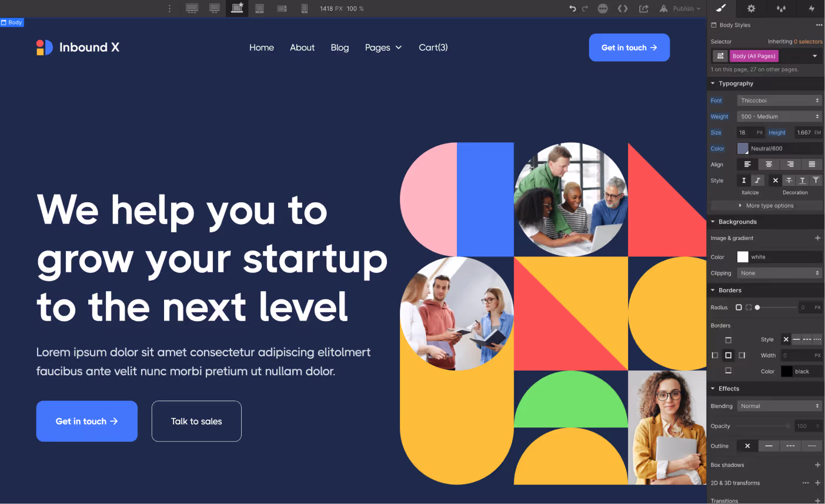
Task: Click the About nav link
Action: point(302,48)
